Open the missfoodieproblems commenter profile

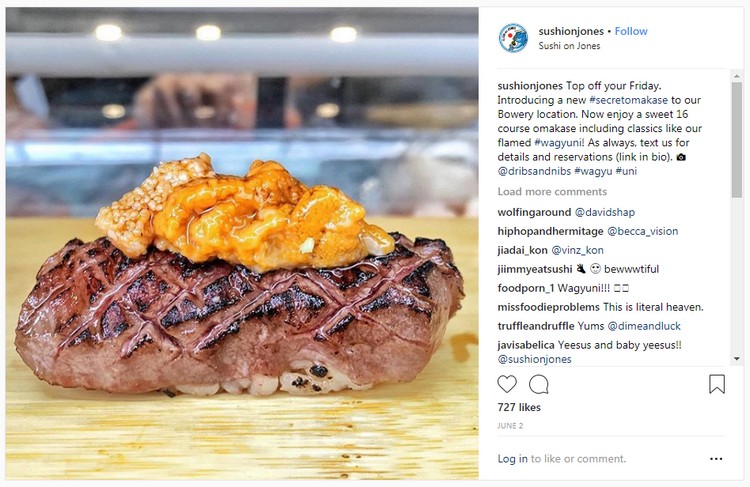point(548,307)
